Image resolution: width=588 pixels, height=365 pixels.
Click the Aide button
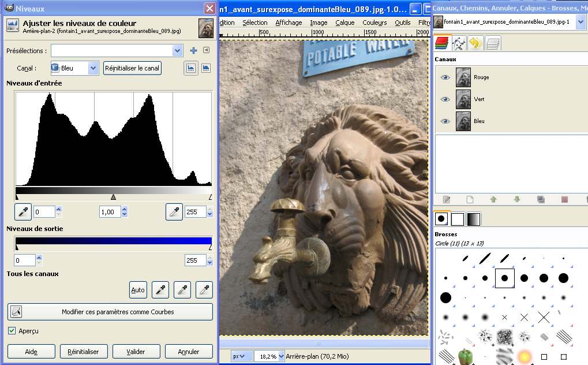[x=31, y=352]
